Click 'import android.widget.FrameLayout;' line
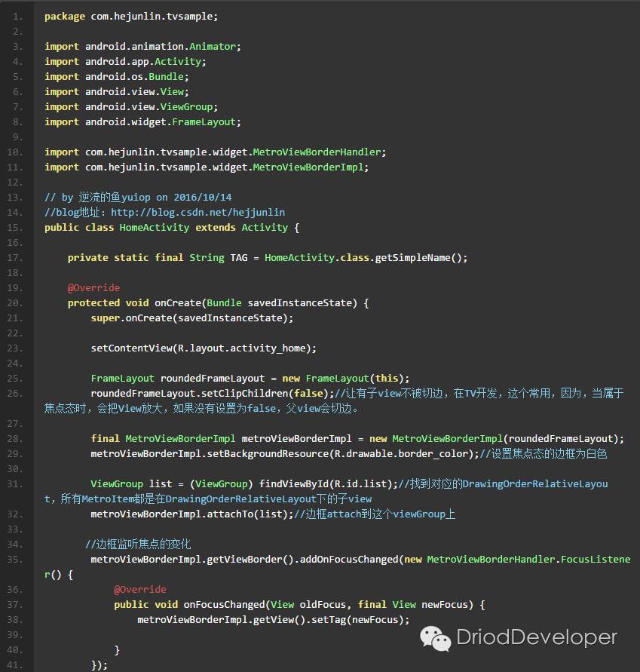Screen dimensions: 640x672 142,121
